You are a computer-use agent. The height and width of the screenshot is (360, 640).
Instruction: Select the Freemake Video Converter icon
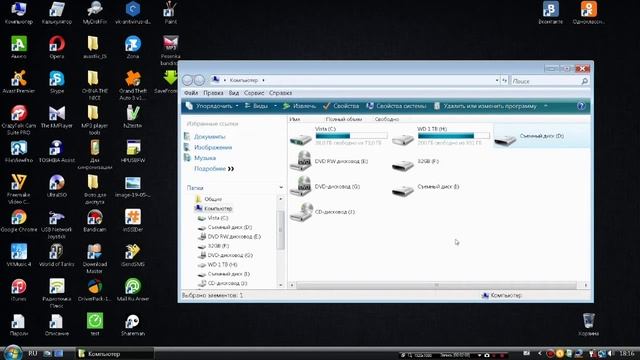click(x=19, y=186)
